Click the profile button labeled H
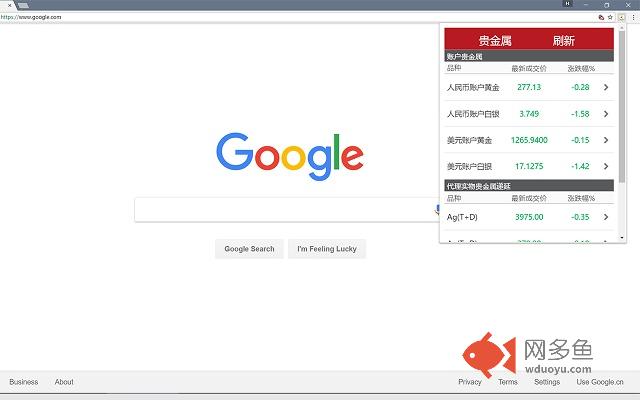640x400 pixels. coord(567,3)
